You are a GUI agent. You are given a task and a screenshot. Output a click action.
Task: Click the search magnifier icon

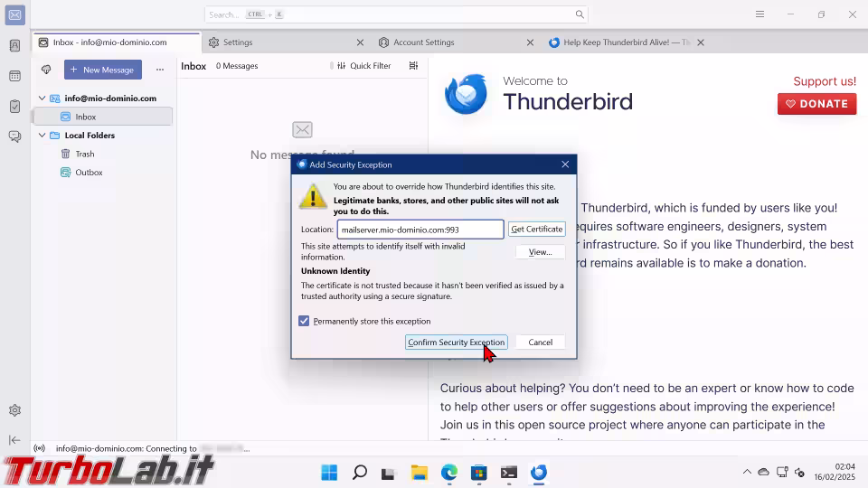(x=580, y=14)
